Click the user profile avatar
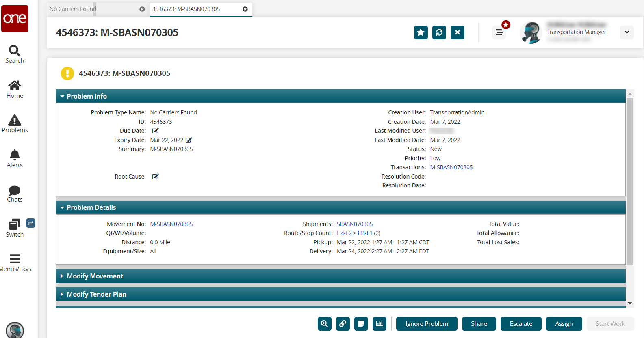This screenshot has width=644, height=338. point(531,32)
